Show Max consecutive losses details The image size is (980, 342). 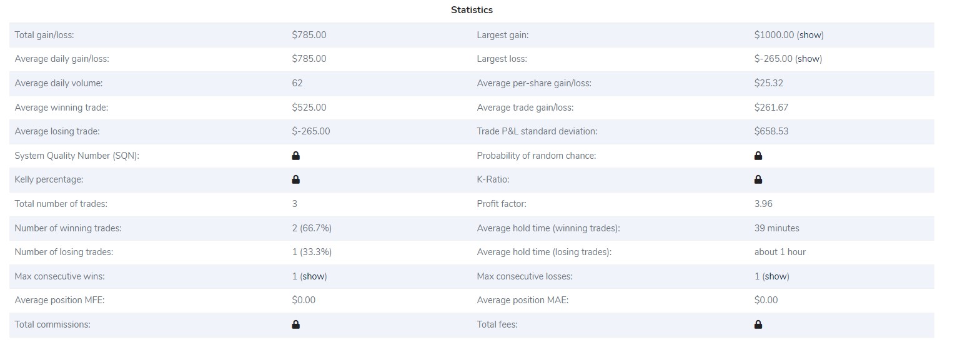pos(776,276)
